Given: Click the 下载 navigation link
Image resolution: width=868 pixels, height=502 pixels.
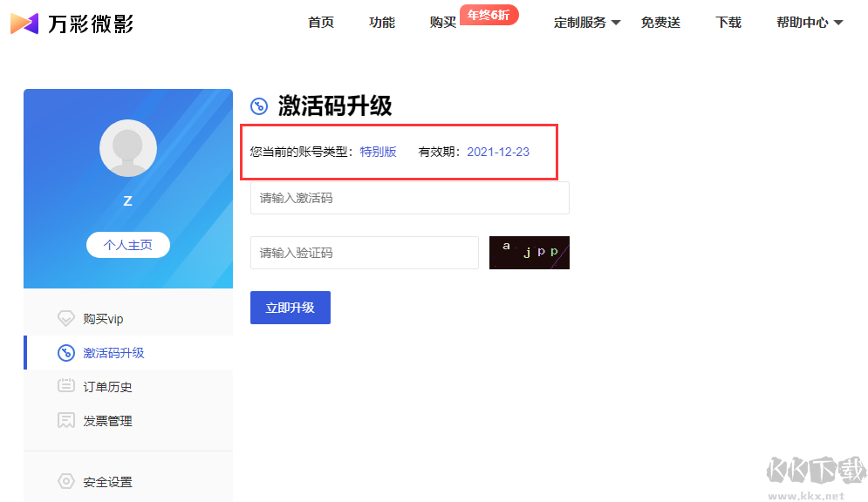Looking at the screenshot, I should coord(728,23).
